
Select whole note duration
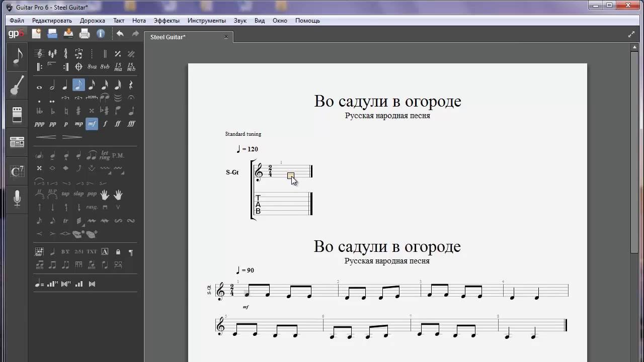pos(39,86)
